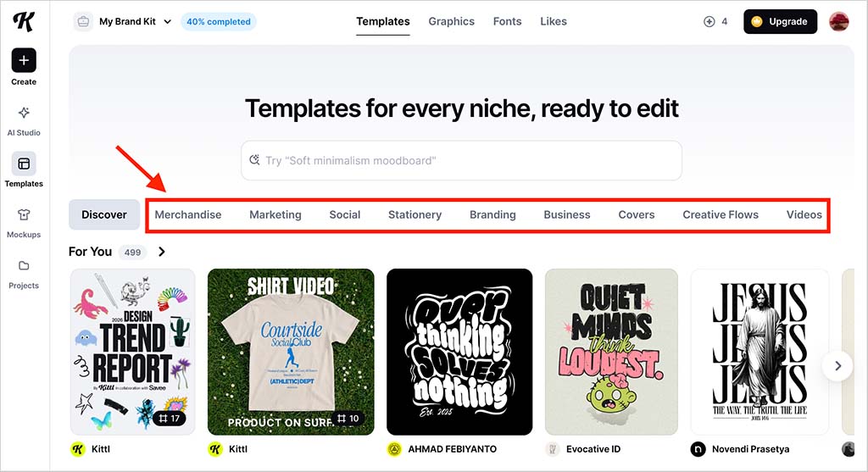
Task: Select the Discover category
Action: (x=104, y=214)
